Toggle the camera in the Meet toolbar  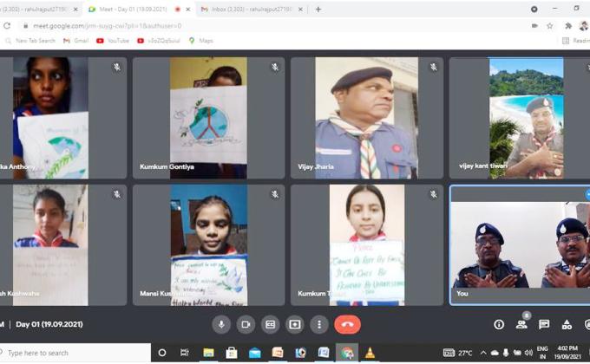click(x=246, y=324)
